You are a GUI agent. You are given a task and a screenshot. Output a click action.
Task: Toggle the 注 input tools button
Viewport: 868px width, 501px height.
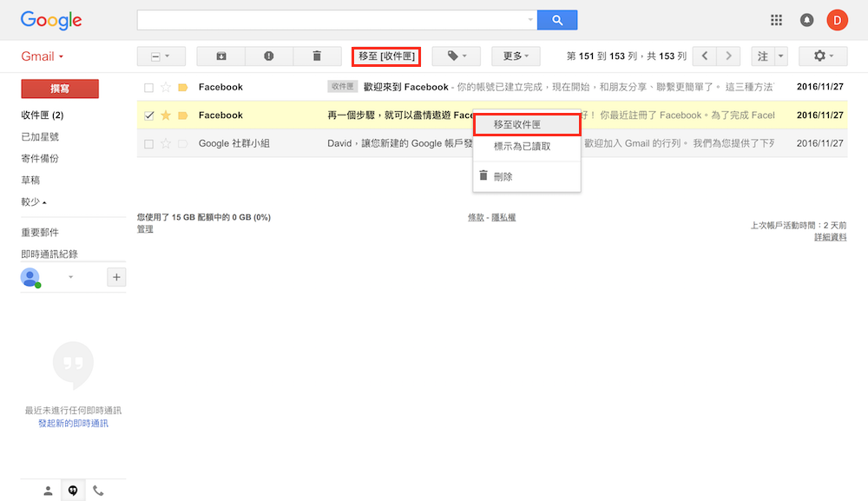[763, 56]
